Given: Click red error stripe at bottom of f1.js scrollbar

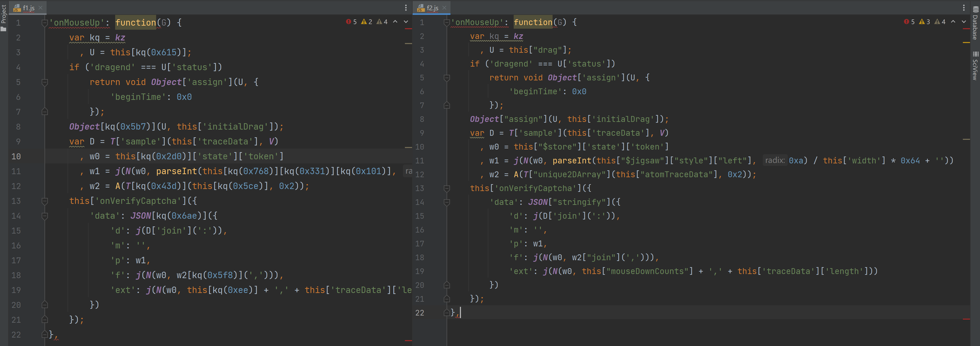Looking at the screenshot, I should 408,340.
